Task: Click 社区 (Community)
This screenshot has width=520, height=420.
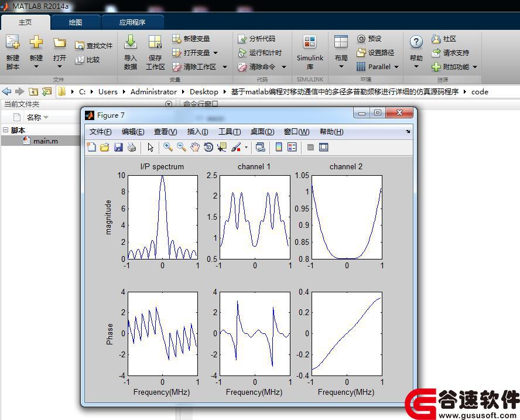Action: click(444, 39)
